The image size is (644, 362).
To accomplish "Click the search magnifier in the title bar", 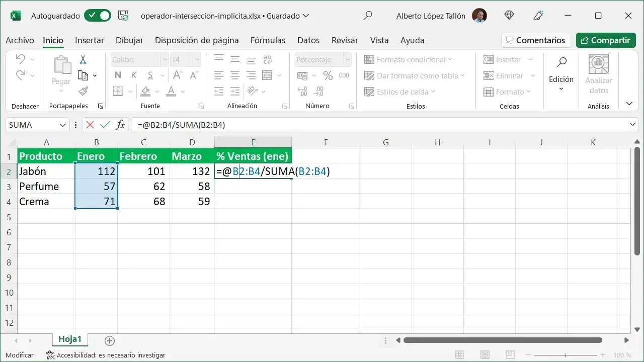I will click(x=368, y=16).
